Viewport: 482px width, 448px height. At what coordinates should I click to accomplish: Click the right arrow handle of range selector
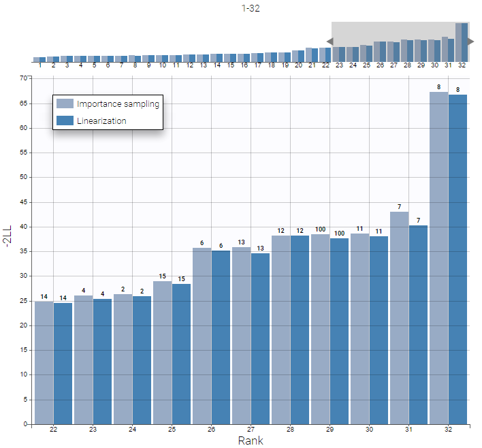(471, 42)
